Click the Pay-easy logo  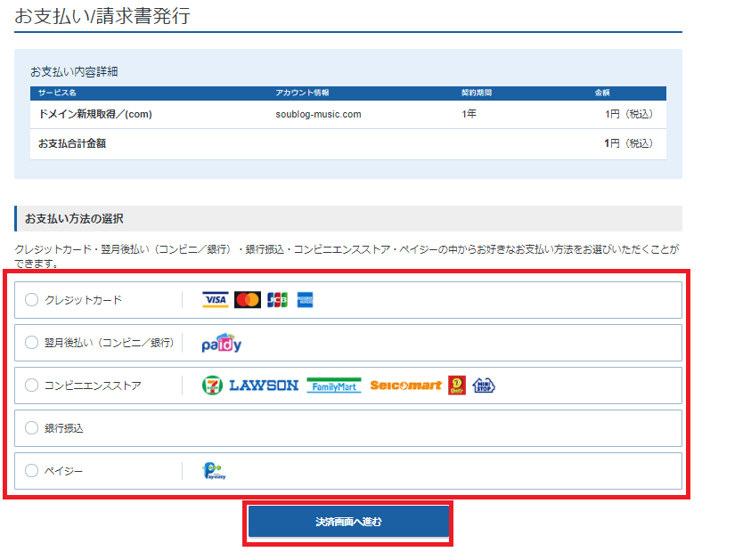click(x=214, y=471)
